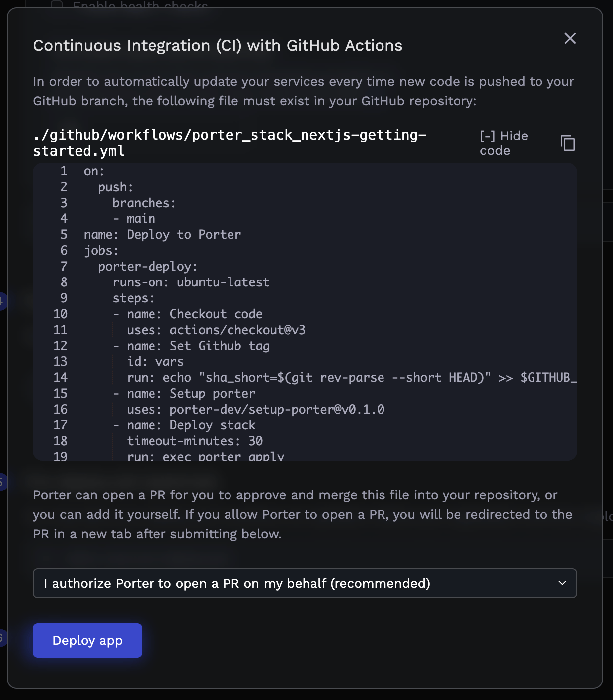The height and width of the screenshot is (700, 613).
Task: Click the line 'name: Setup porter'
Action: (184, 393)
